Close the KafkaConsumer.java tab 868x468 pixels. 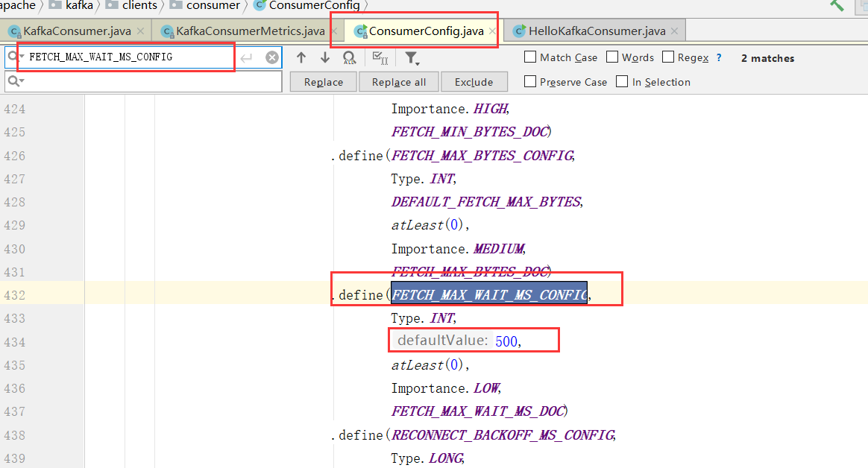click(141, 31)
